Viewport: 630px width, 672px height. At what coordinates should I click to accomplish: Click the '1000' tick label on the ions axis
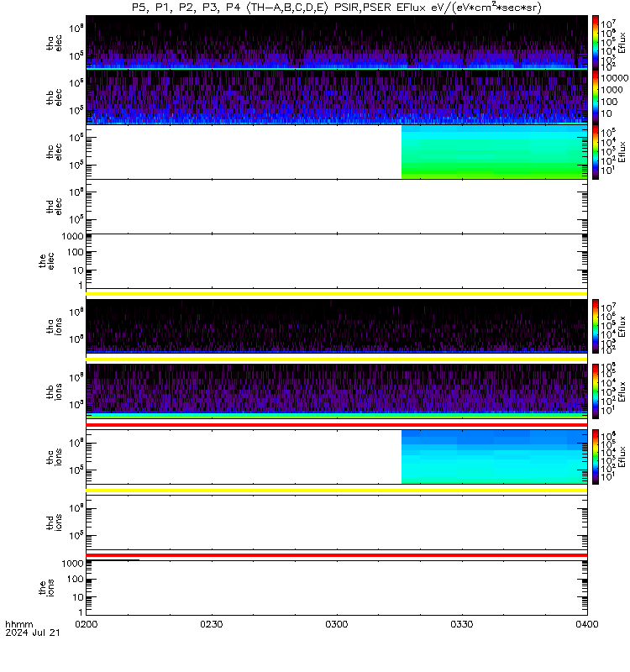pyautogui.click(x=72, y=564)
